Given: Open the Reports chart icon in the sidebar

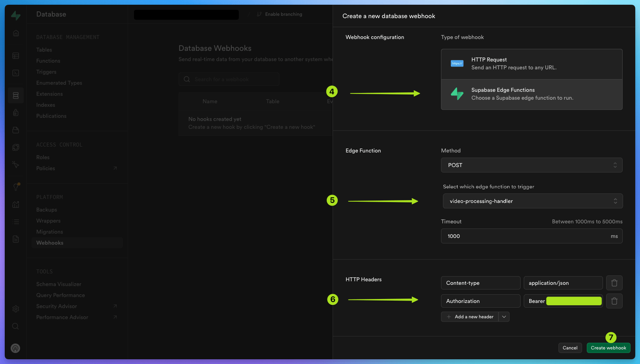Looking at the screenshot, I should [x=16, y=204].
